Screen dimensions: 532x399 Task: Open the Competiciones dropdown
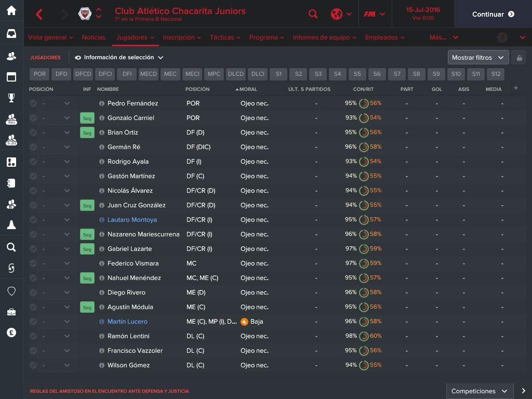pyautogui.click(x=479, y=391)
